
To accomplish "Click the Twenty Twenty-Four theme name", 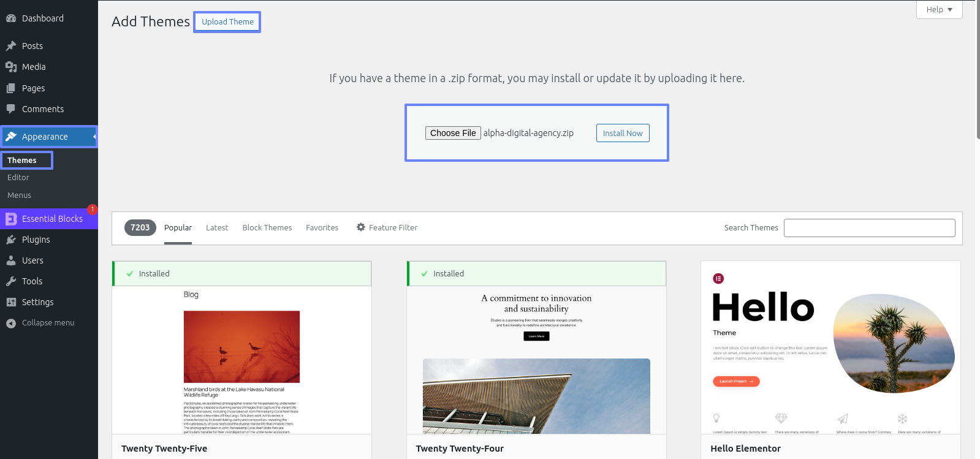I will click(x=460, y=449).
